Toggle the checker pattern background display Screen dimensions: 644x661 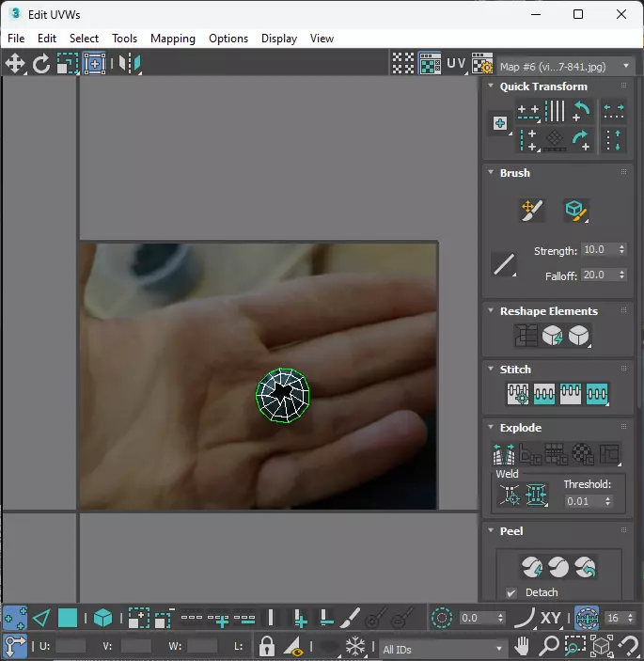[x=403, y=64]
